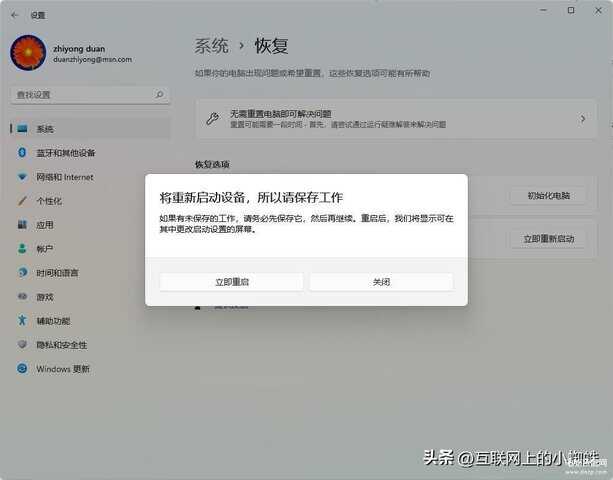Click the 立即重新启动 button in Settings
Screen dimensions: 613x480
[x=548, y=239]
